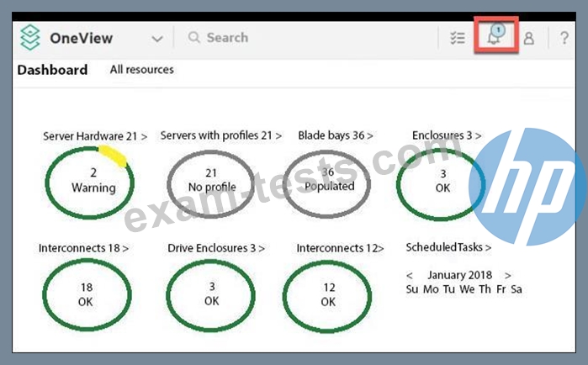
Task: Click the 36 Populated ring
Action: coord(327,183)
